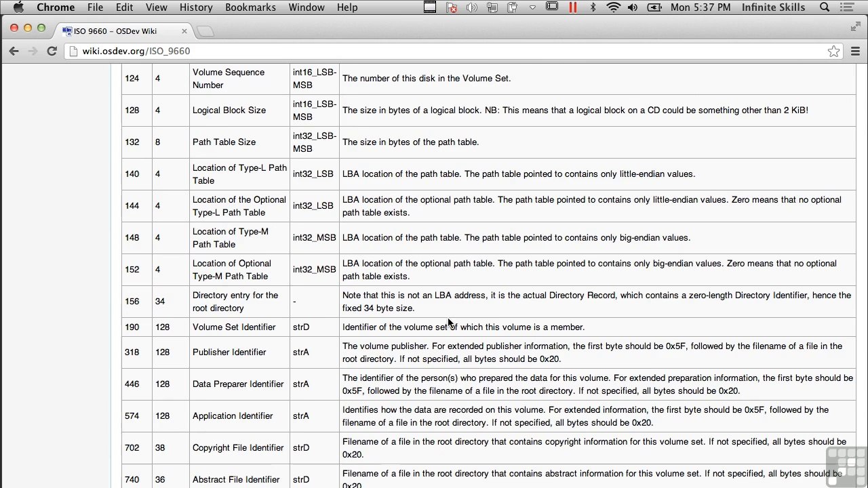Image resolution: width=868 pixels, height=488 pixels.
Task: Click the browser forward arrow
Action: point(33,51)
